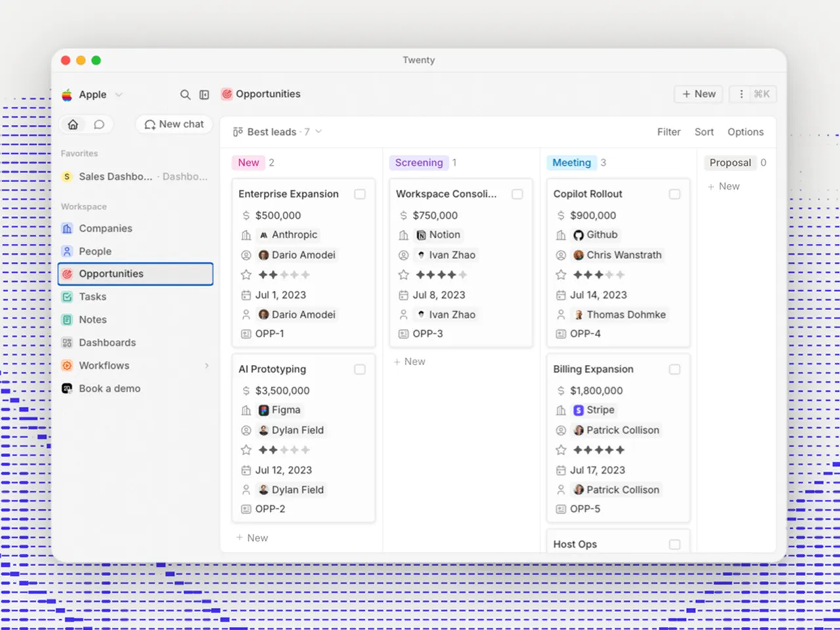Click the People icon in sidebar
Image resolution: width=840 pixels, height=630 pixels.
67,251
